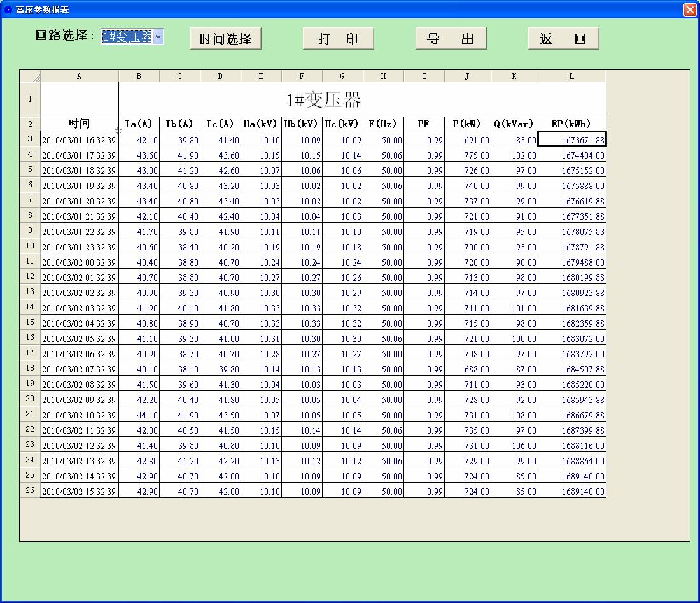Click EP value 1673671.88 cell

(571, 140)
